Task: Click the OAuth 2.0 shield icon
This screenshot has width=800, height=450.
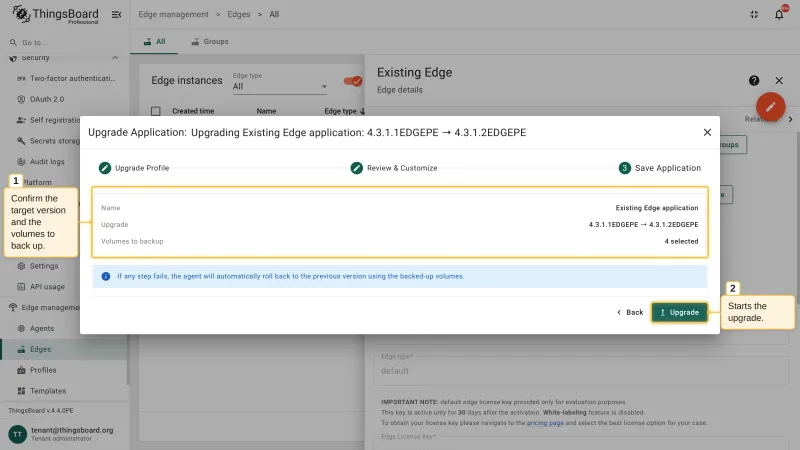Action: click(x=21, y=99)
